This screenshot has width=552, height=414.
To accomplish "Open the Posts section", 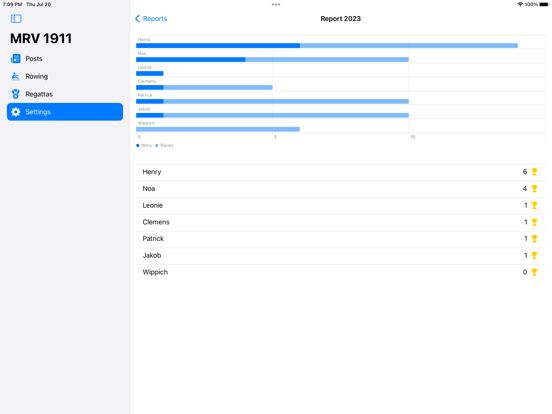I will (65, 58).
